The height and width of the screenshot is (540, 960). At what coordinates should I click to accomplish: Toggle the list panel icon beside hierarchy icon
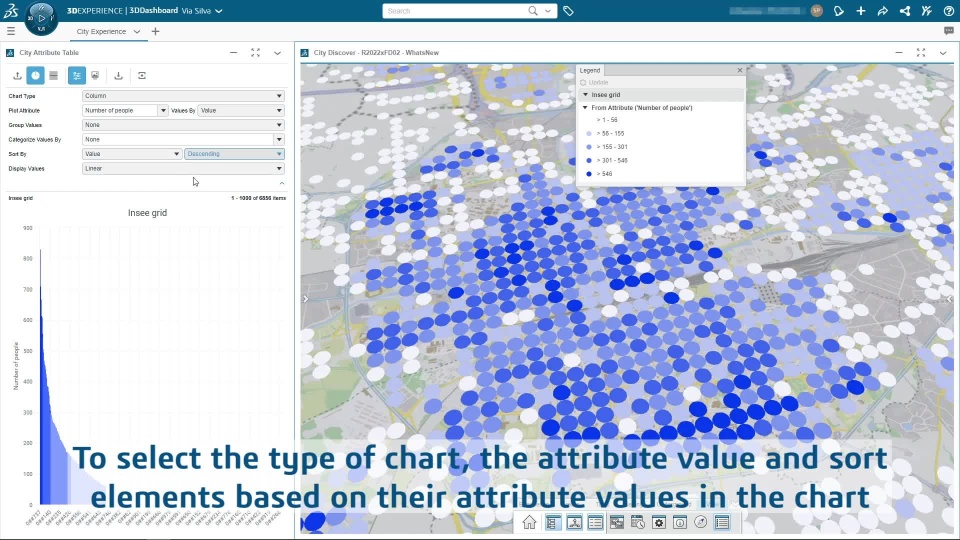click(x=595, y=522)
